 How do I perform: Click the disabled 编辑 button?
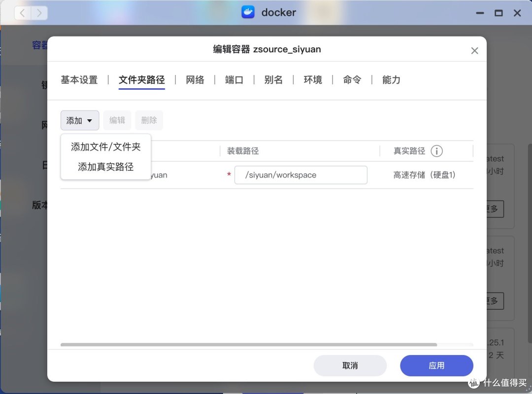(x=117, y=120)
